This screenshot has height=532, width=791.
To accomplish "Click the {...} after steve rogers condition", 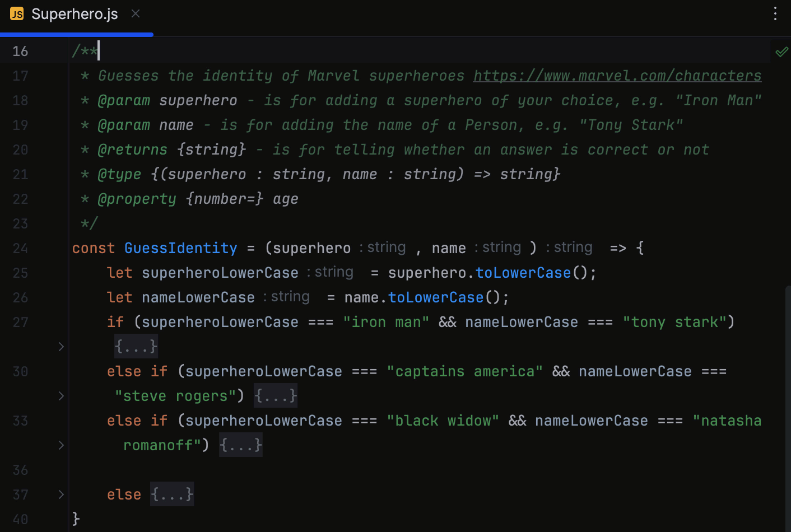I will pyautogui.click(x=275, y=395).
